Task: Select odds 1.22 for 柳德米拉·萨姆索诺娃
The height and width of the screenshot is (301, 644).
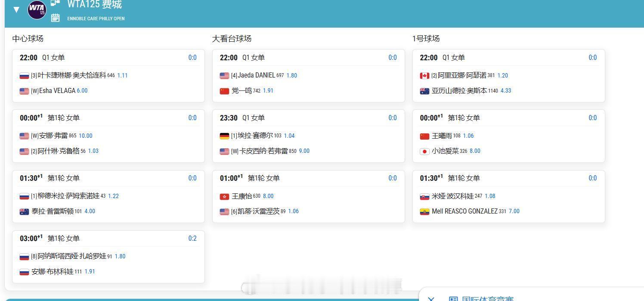Action: (113, 196)
